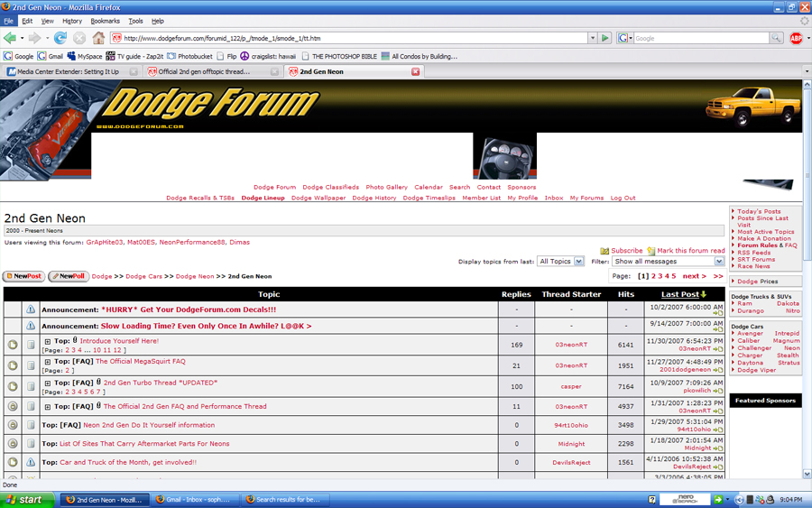Click the vertical scrollbar down arrow
Viewport: 812px width, 508px height.
coord(807,475)
